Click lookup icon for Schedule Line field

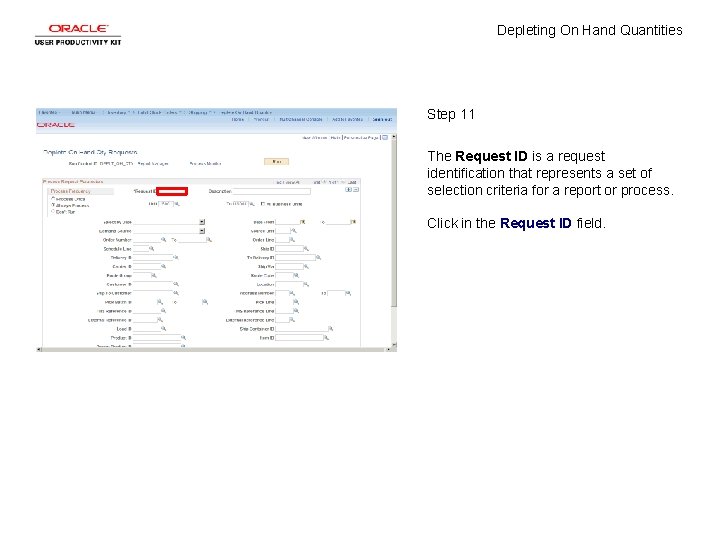[152, 248]
